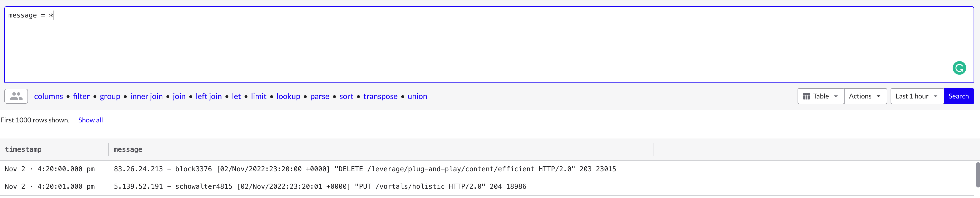The height and width of the screenshot is (198, 980).
Task: Run the query with Search button
Action: tap(958, 96)
